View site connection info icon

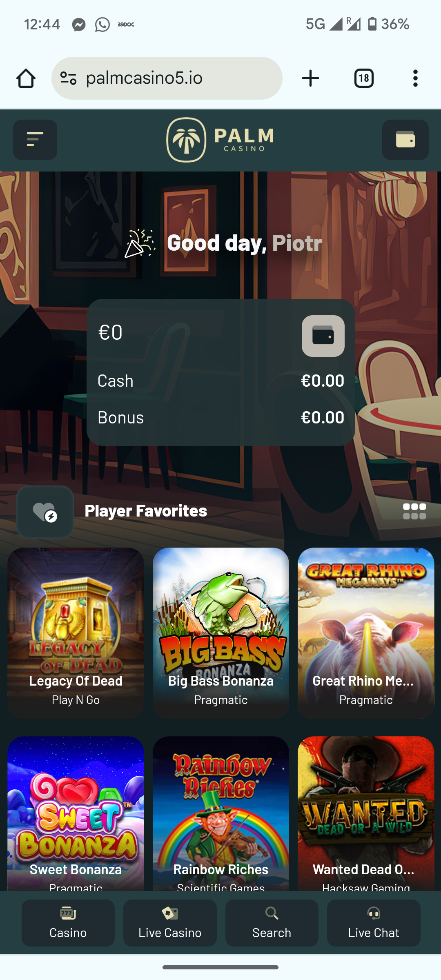pos(68,78)
